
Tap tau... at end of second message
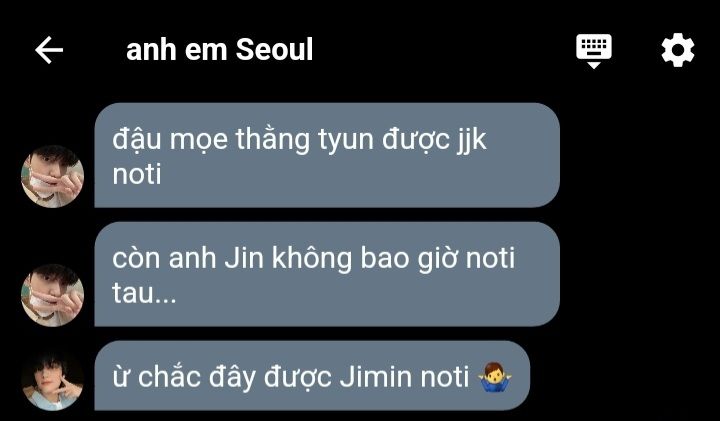(144, 293)
